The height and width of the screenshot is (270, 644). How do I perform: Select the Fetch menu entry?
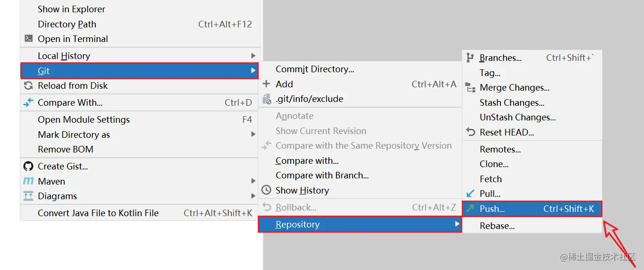[491, 179]
